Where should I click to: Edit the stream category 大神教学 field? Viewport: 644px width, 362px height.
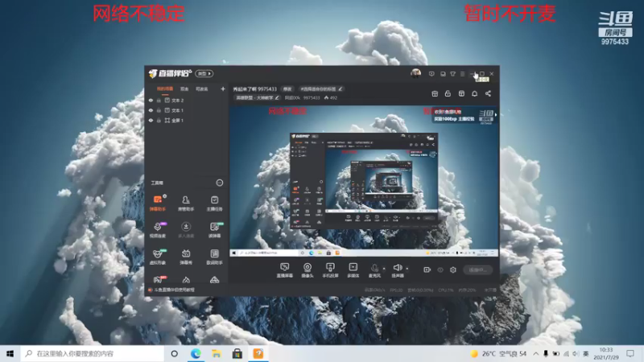click(x=257, y=97)
